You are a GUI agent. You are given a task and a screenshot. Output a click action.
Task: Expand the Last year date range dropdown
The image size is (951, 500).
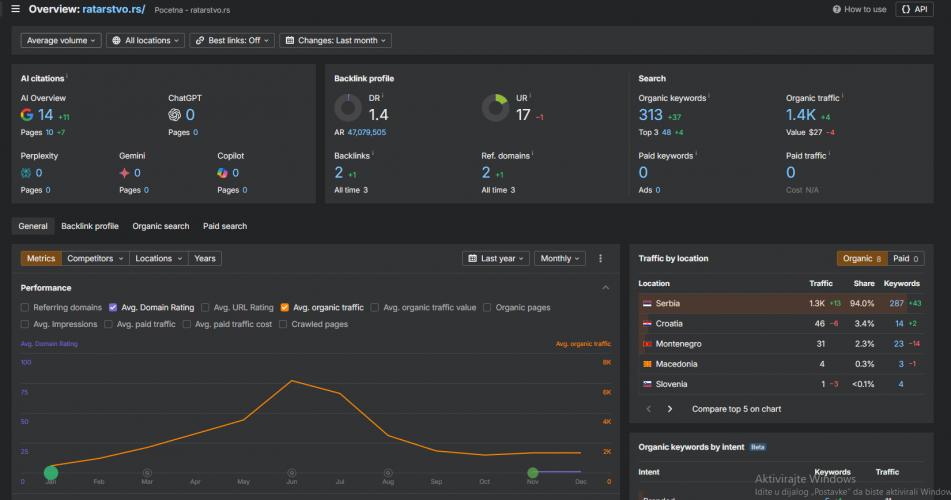[x=496, y=258]
